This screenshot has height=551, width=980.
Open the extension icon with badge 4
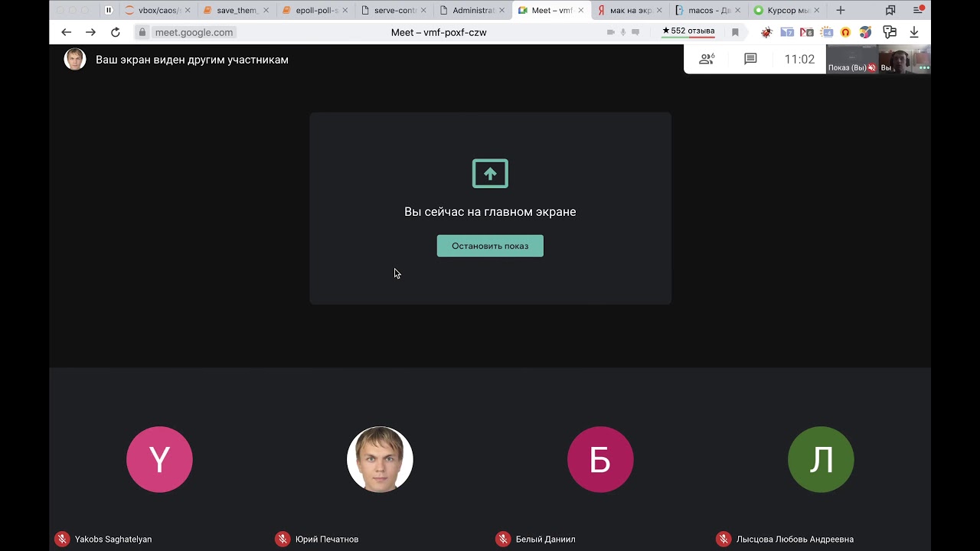[x=826, y=32]
